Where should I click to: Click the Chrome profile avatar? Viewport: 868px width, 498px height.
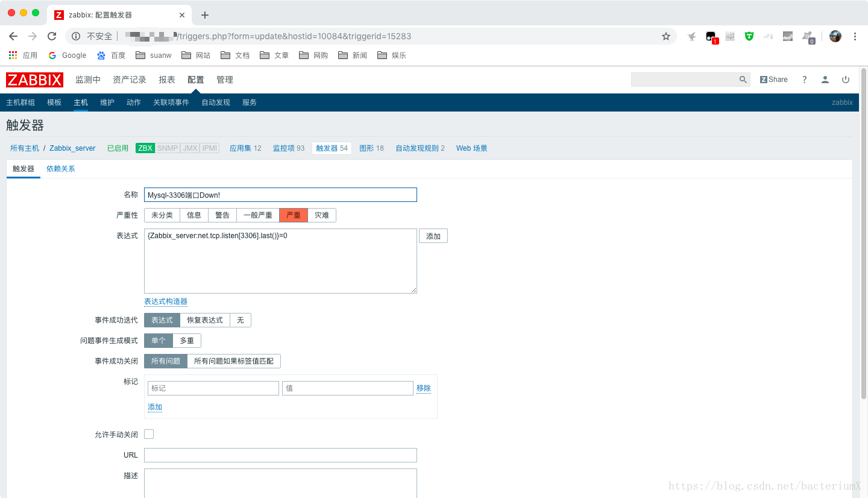point(835,36)
